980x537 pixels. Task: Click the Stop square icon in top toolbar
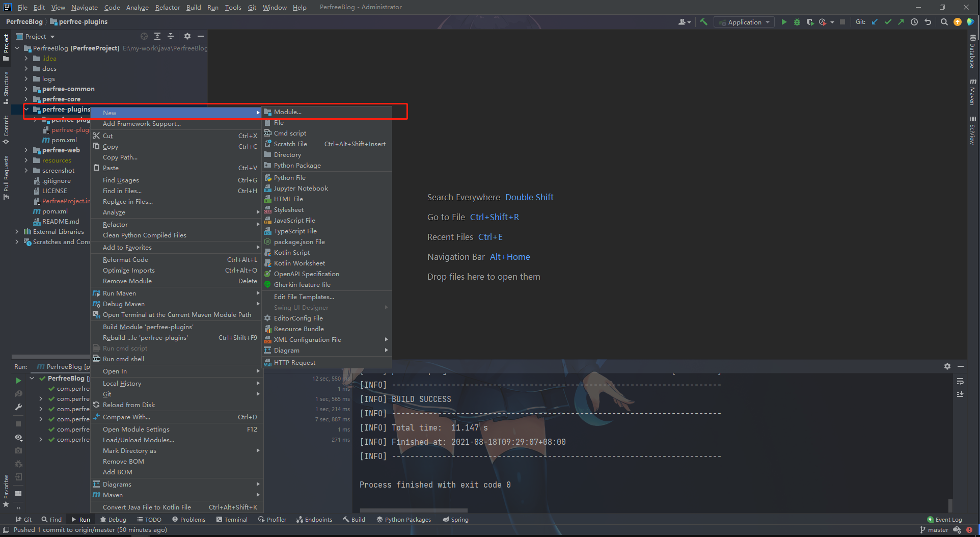coord(842,22)
